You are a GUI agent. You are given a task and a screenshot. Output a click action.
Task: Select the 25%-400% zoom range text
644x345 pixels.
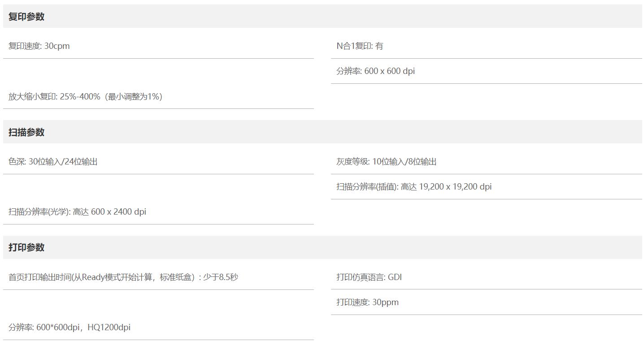pyautogui.click(x=80, y=96)
